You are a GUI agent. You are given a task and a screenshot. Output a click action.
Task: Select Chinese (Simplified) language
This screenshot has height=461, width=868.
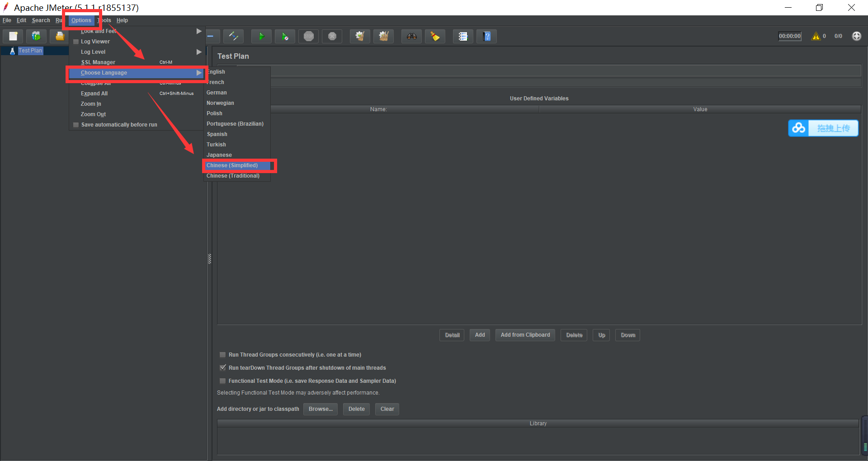(237, 165)
